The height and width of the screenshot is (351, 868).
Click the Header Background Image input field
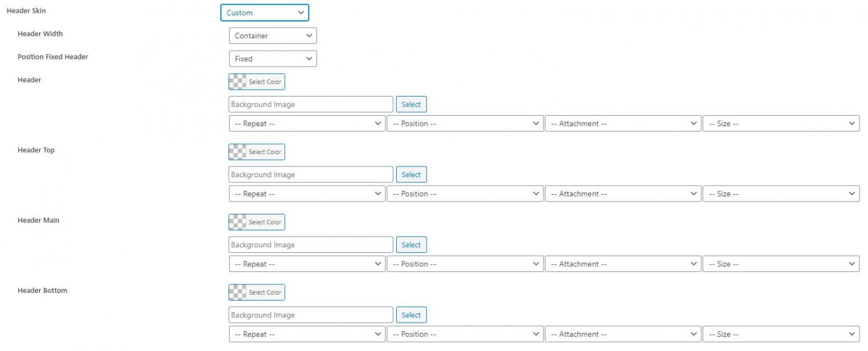(x=311, y=104)
